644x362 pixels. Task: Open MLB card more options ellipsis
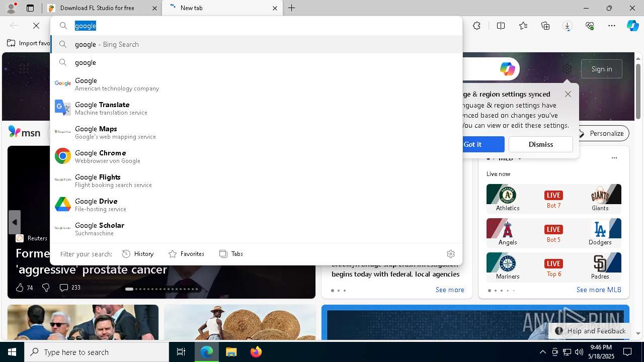pyautogui.click(x=614, y=158)
